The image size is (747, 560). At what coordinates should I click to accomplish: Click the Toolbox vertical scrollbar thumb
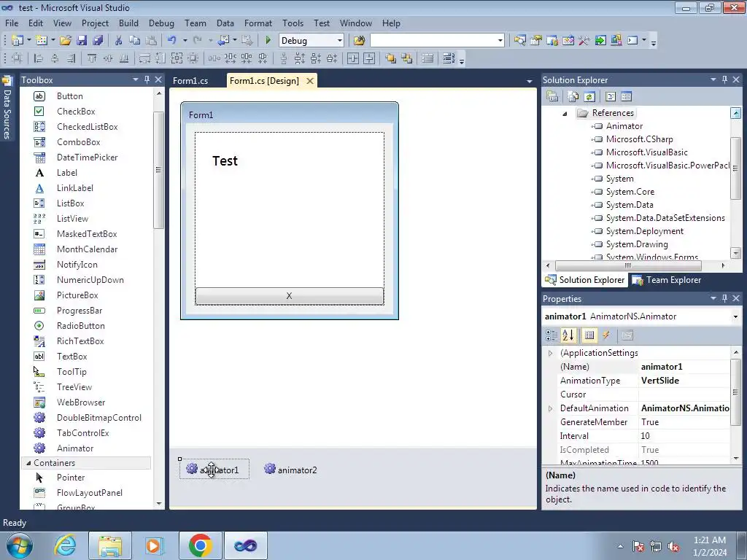[158, 169]
